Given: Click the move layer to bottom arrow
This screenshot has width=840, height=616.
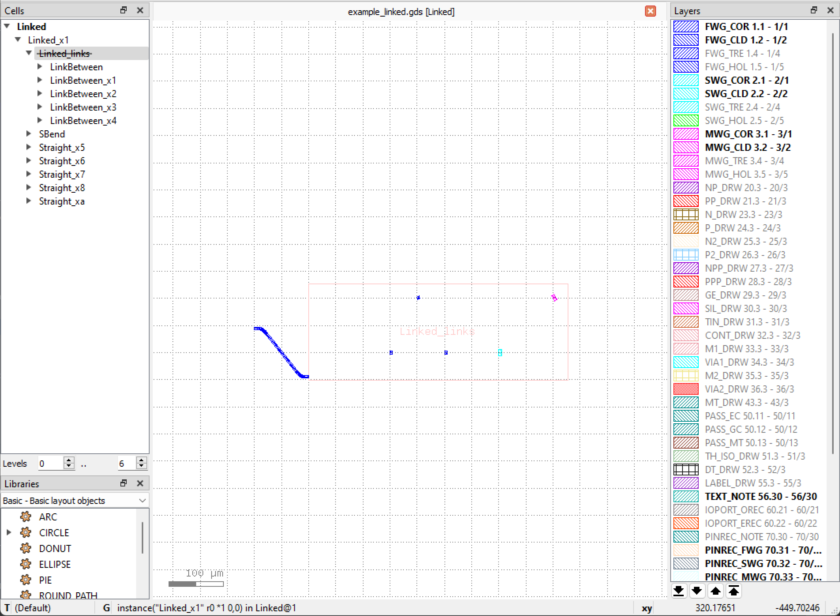Looking at the screenshot, I should pyautogui.click(x=679, y=591).
